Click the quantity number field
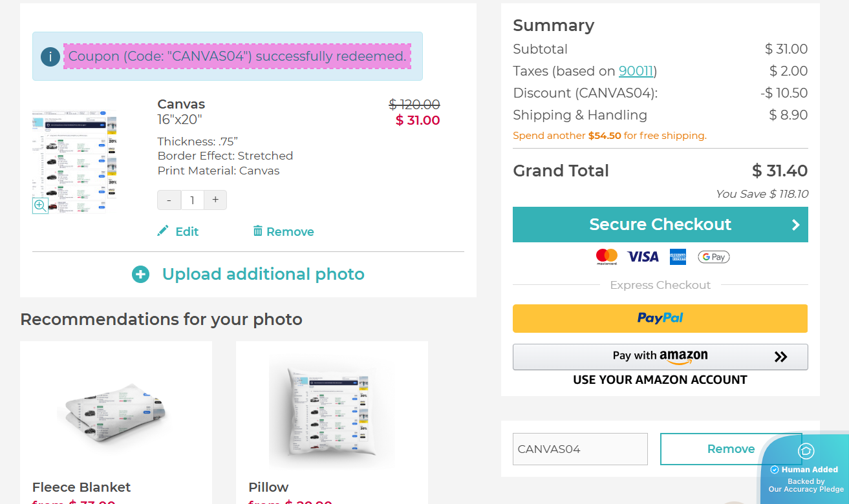 [x=192, y=200]
